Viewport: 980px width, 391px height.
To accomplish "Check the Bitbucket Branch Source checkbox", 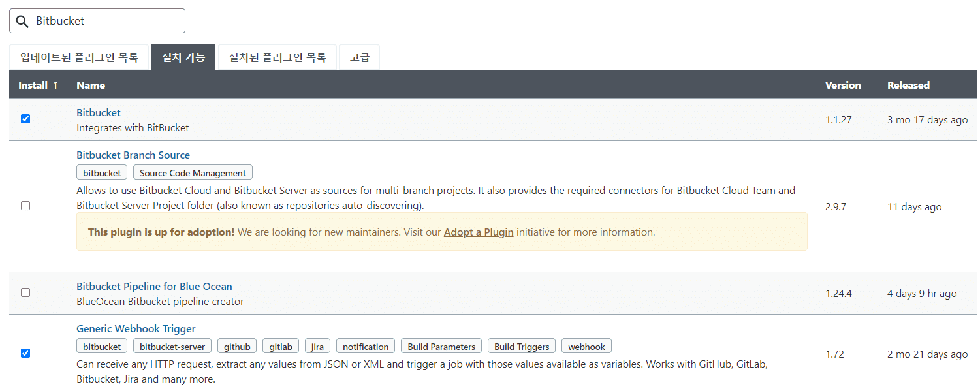I will 25,206.
